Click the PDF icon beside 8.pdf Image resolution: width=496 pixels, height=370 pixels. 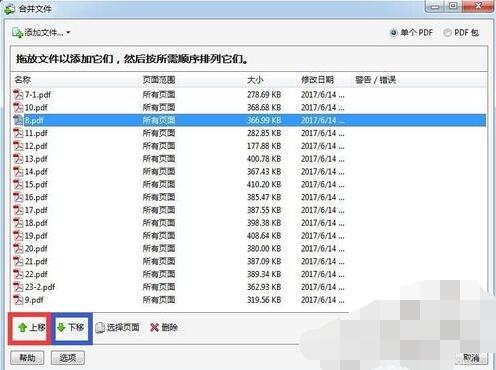pos(18,120)
